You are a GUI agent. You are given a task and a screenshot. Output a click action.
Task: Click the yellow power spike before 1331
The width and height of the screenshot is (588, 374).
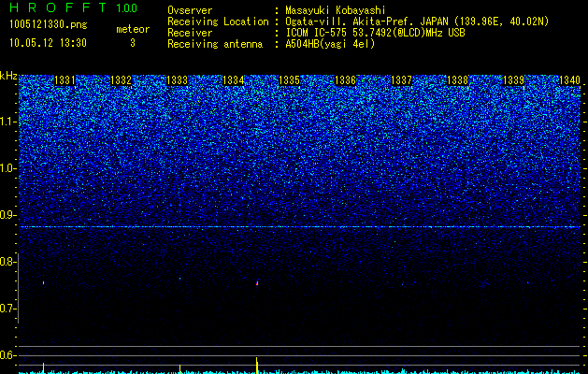[x=44, y=368]
